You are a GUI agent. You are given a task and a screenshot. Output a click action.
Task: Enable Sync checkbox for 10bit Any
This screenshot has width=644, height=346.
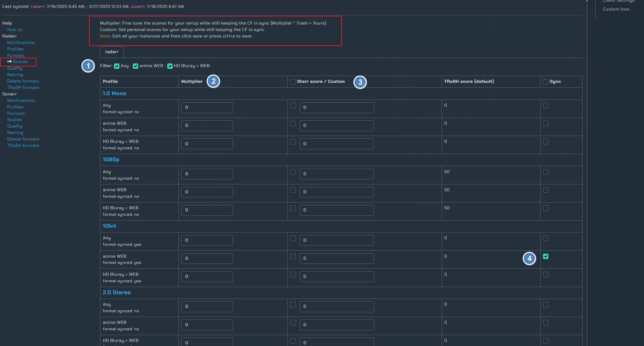coord(546,238)
